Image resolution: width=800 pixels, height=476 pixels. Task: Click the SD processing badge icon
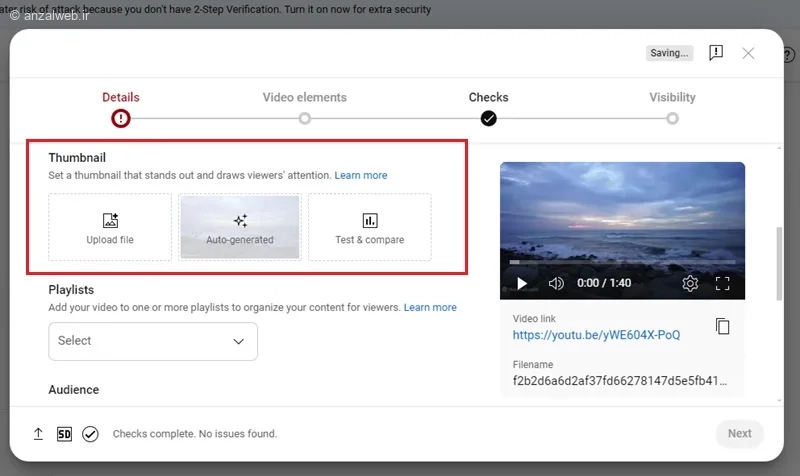(64, 434)
